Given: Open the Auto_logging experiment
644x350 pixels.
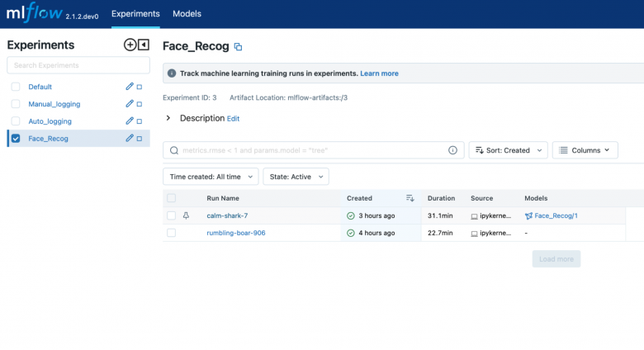Looking at the screenshot, I should coord(50,121).
